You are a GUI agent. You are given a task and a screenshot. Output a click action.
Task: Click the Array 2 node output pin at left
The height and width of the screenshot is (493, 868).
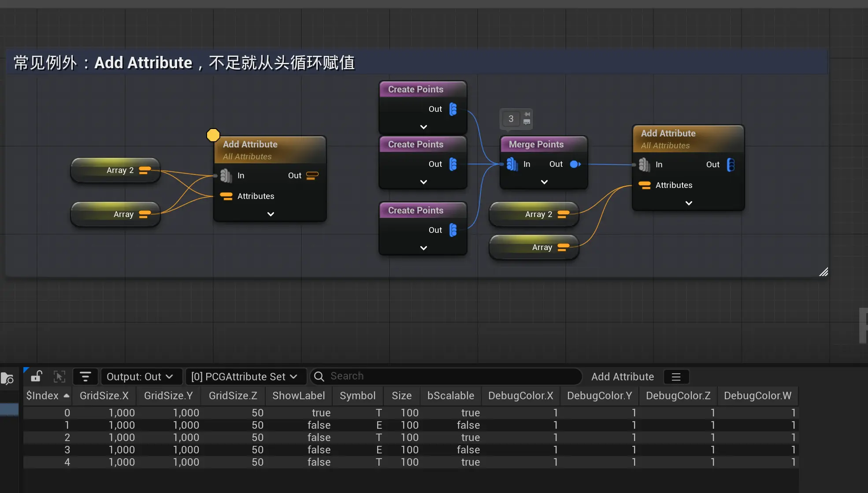[145, 170]
